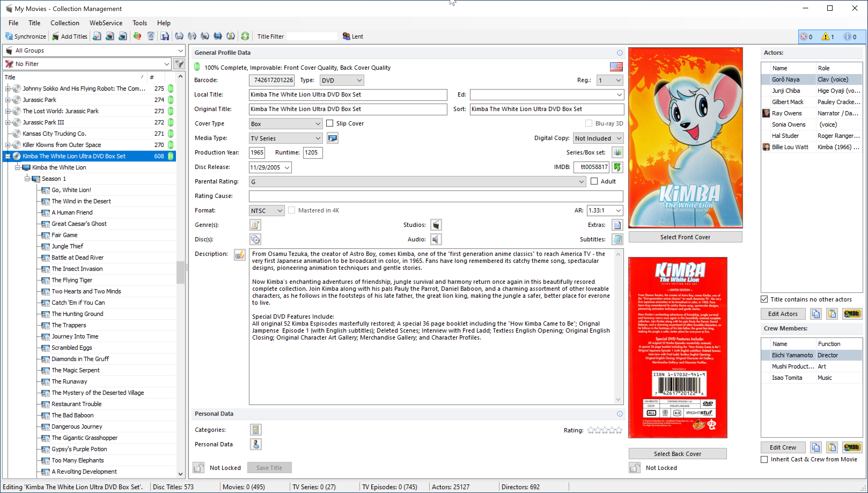The height and width of the screenshot is (493, 868).
Task: Click the Edit Crew button
Action: coord(783,447)
